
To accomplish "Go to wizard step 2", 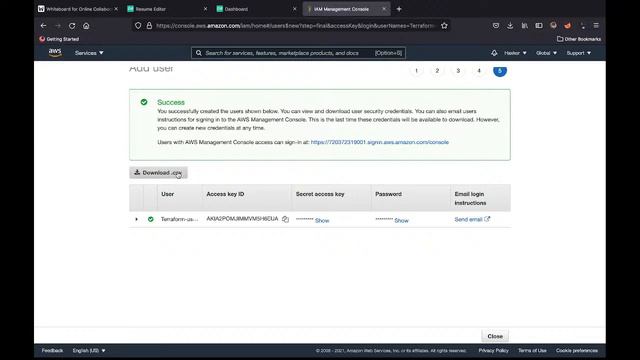I will [437, 71].
